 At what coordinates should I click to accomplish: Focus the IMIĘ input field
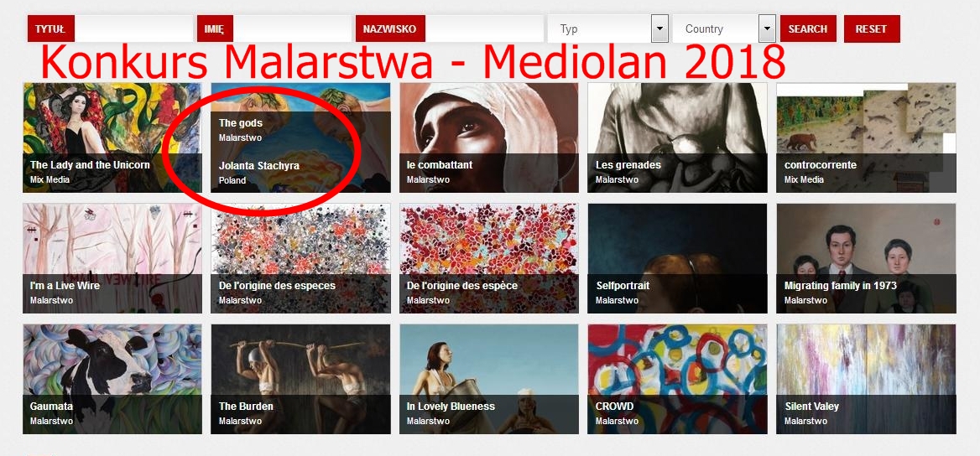[292, 28]
